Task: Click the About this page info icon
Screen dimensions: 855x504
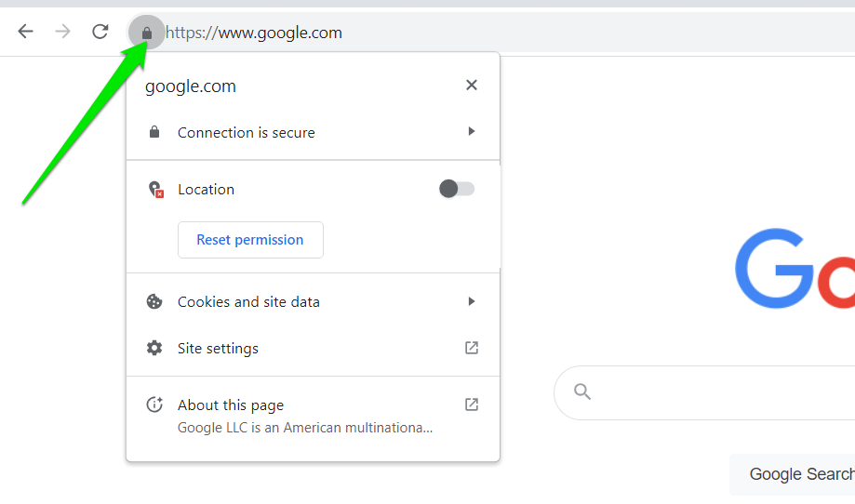Action: [154, 405]
